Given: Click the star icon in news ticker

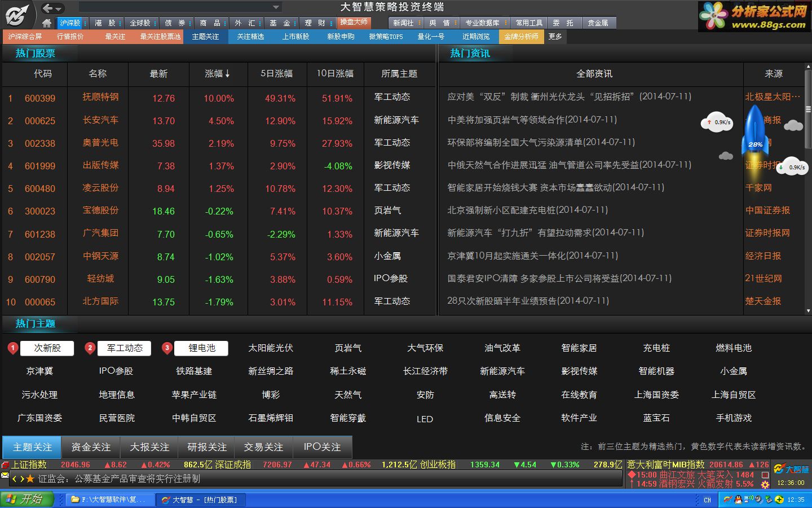Looking at the screenshot, I should pos(30,479).
